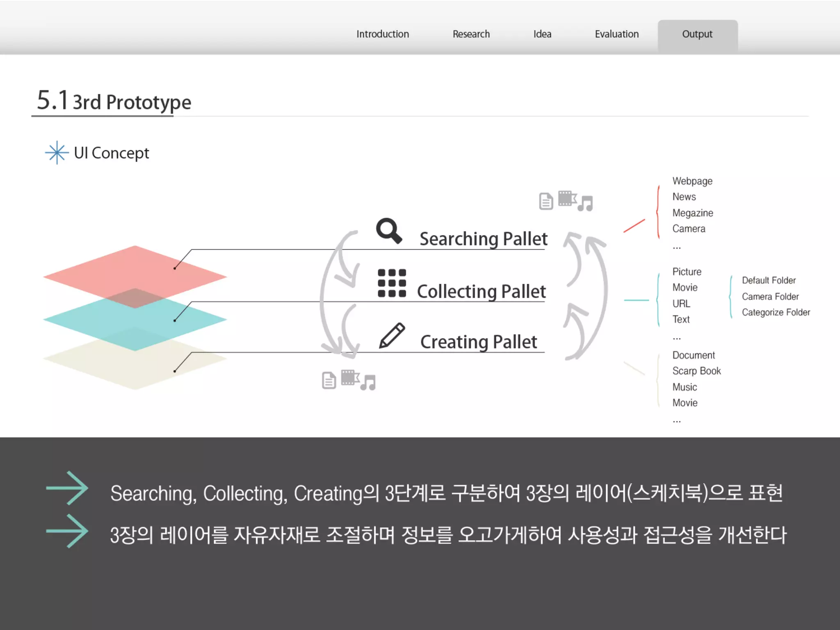Click the highlighted Output tab
Viewport: 840px width, 630px height.
[x=697, y=35]
